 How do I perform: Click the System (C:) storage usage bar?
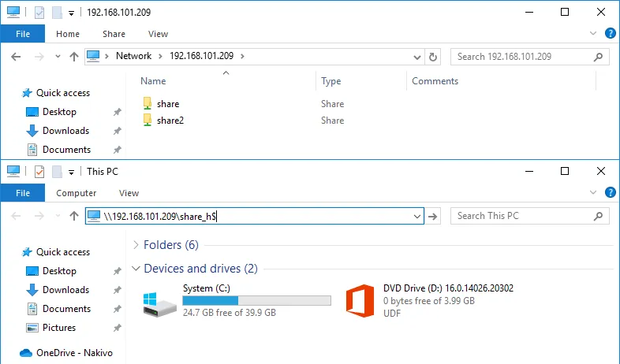[256, 300]
